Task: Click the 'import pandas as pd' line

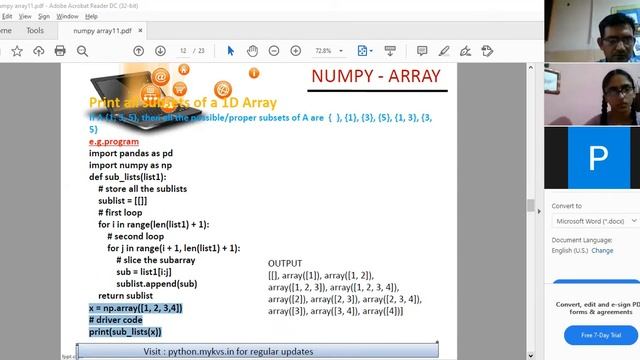Action: [131, 153]
